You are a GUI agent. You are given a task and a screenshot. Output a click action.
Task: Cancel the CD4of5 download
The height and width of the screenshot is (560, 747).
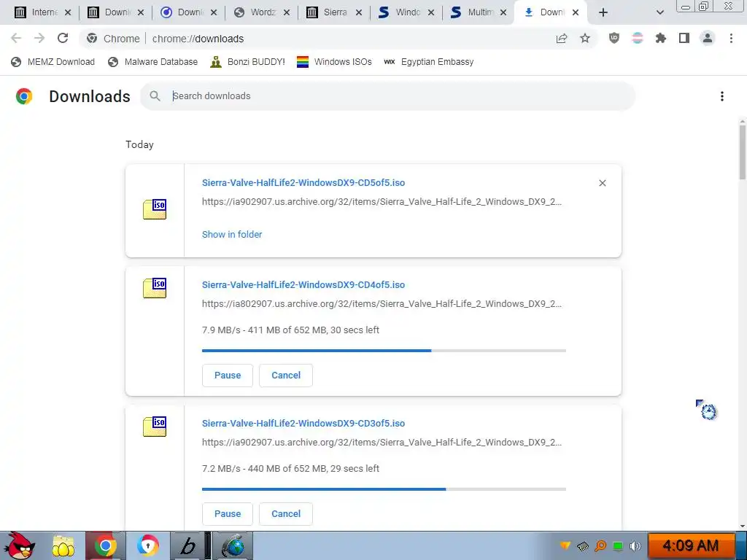coord(286,376)
